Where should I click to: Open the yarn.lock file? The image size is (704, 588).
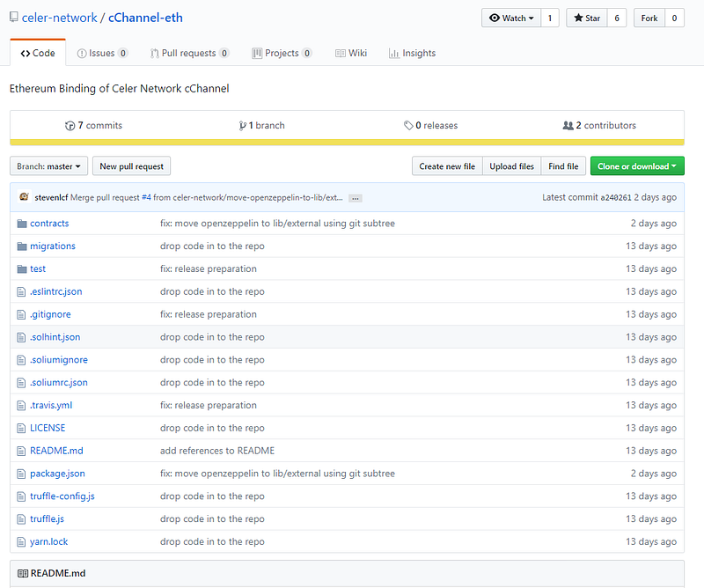pos(49,541)
